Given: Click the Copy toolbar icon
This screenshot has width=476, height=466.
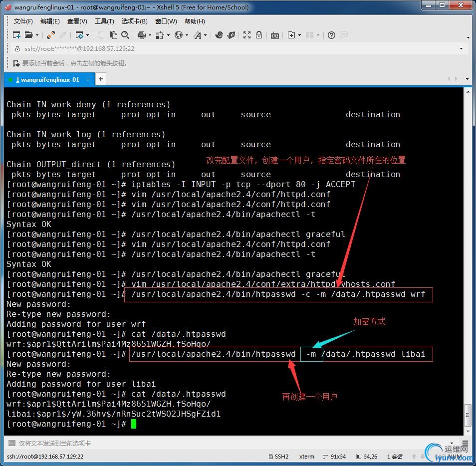Looking at the screenshot, I should tap(101, 35).
